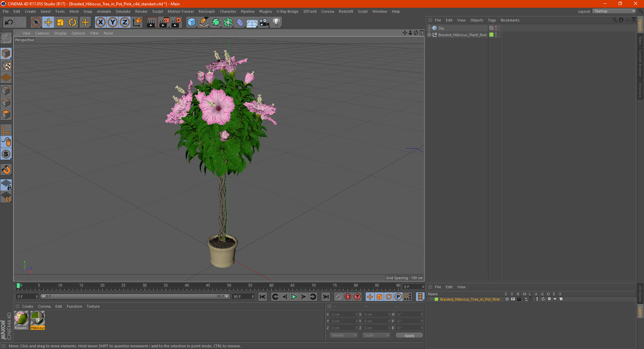Toggle Y-axis lock

113,22
